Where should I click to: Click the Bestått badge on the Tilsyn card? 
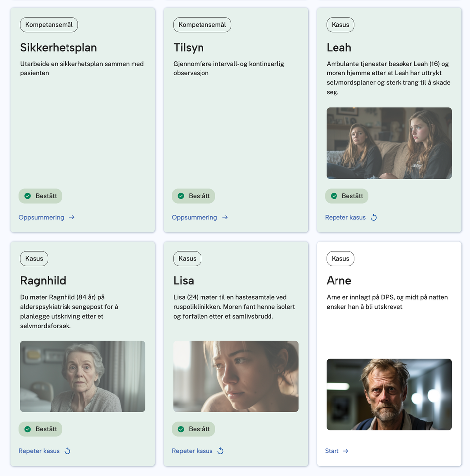tap(194, 196)
